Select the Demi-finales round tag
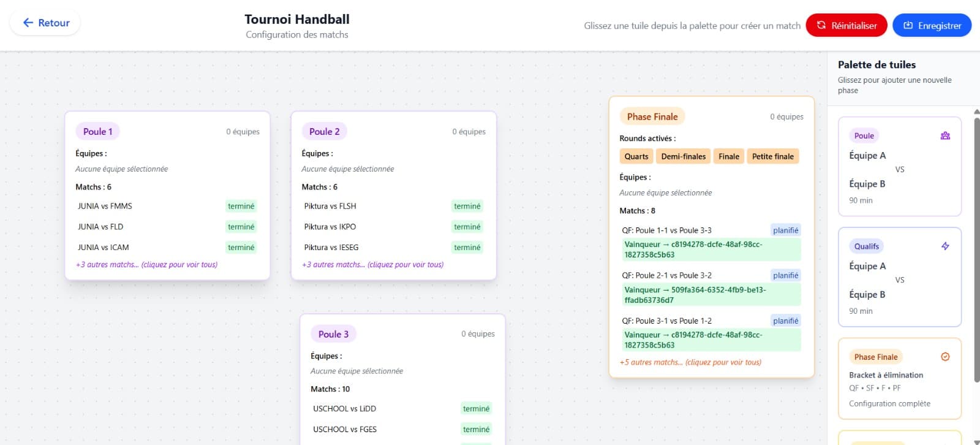 click(x=684, y=156)
